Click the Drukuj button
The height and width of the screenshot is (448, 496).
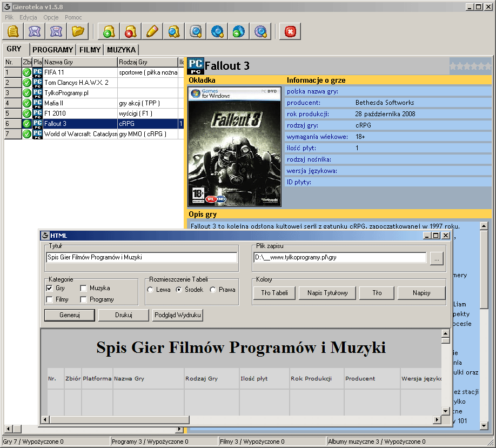124,315
